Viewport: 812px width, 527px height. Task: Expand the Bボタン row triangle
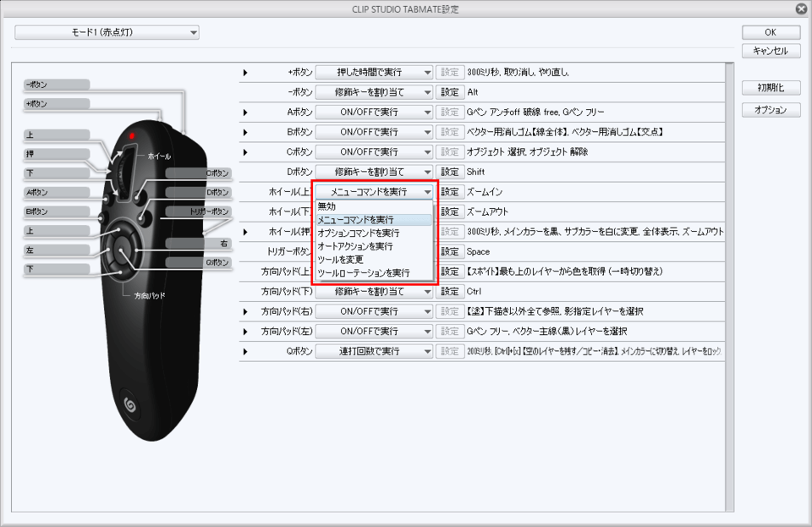[x=245, y=133]
